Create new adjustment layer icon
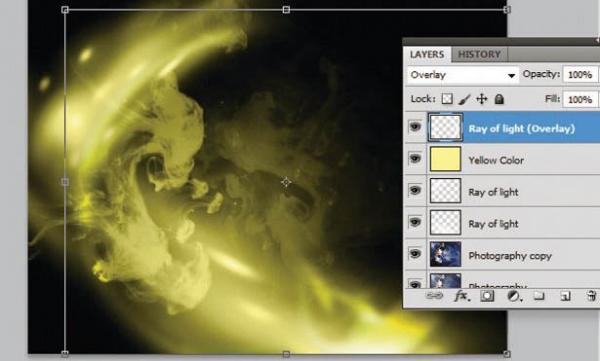600x361 pixels. 514,296
